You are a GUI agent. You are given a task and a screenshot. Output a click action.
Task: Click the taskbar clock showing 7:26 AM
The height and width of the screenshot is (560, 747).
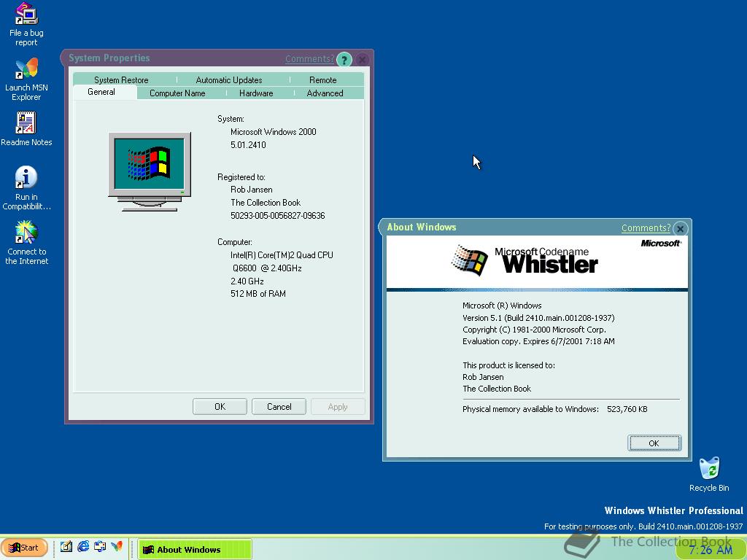[x=711, y=550]
